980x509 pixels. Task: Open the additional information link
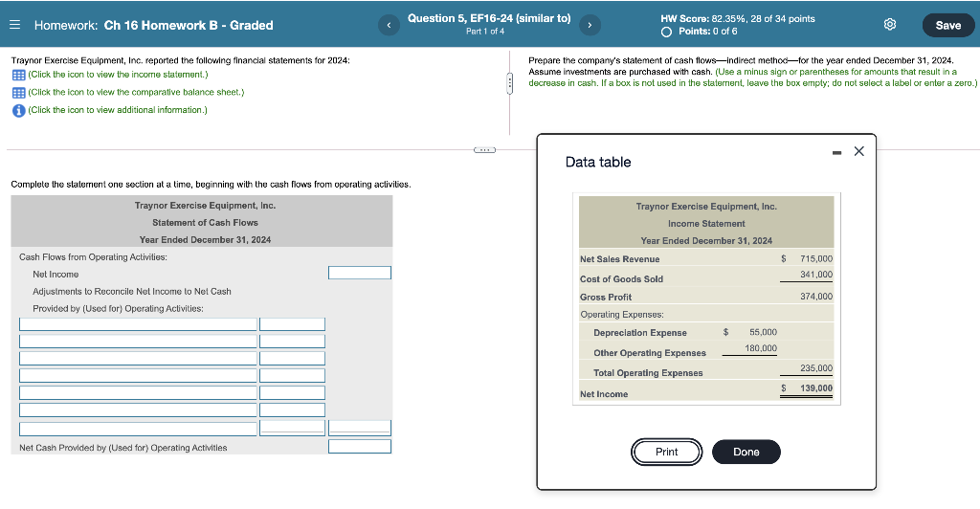[118, 110]
